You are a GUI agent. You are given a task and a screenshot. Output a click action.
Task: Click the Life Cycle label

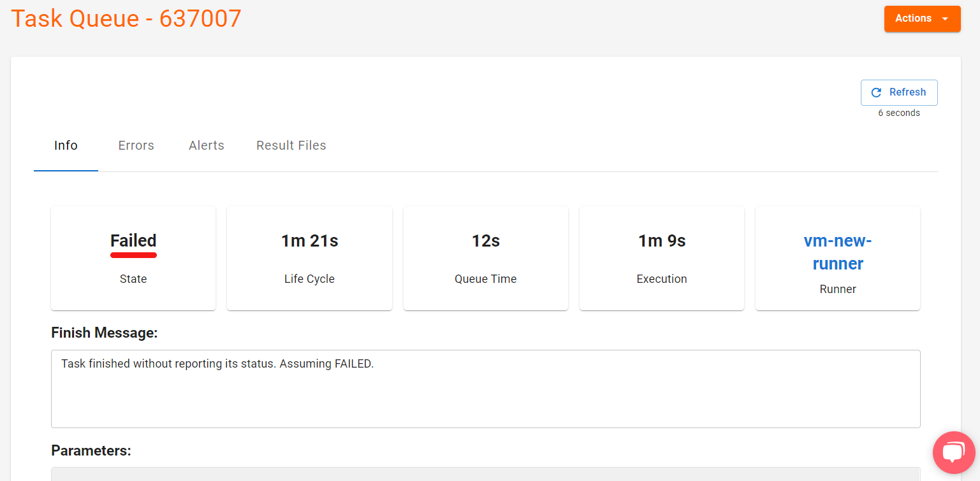310,279
